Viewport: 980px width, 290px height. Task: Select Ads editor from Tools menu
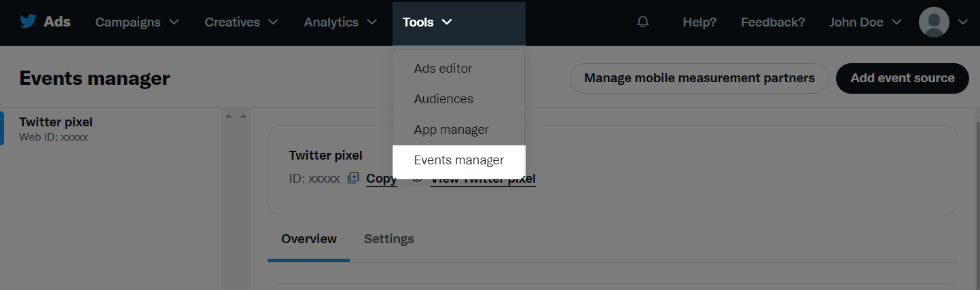pos(443,69)
